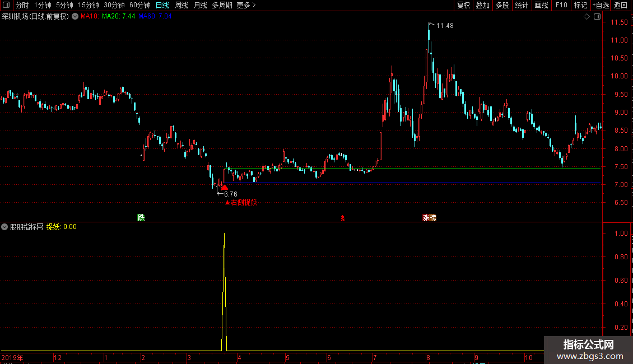633x364 pixels.
Task: Open 多周期 multi-period view
Action: coord(222,5)
